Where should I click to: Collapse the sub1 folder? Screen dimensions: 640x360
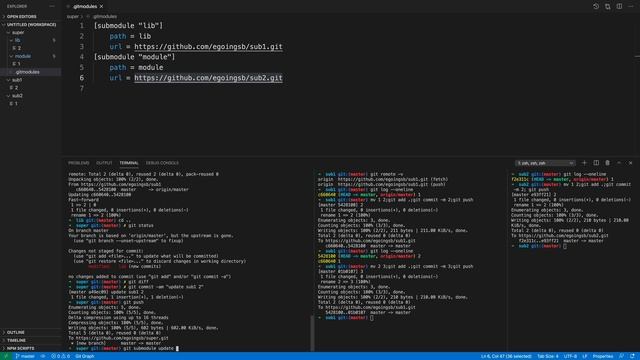tap(31, 80)
